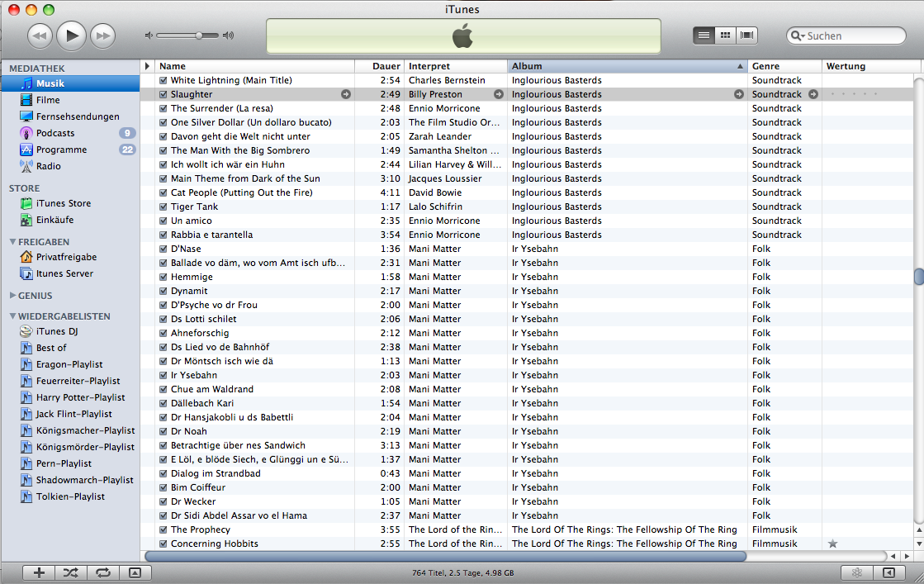
Task: Sort by Genre column header
Action: (784, 66)
